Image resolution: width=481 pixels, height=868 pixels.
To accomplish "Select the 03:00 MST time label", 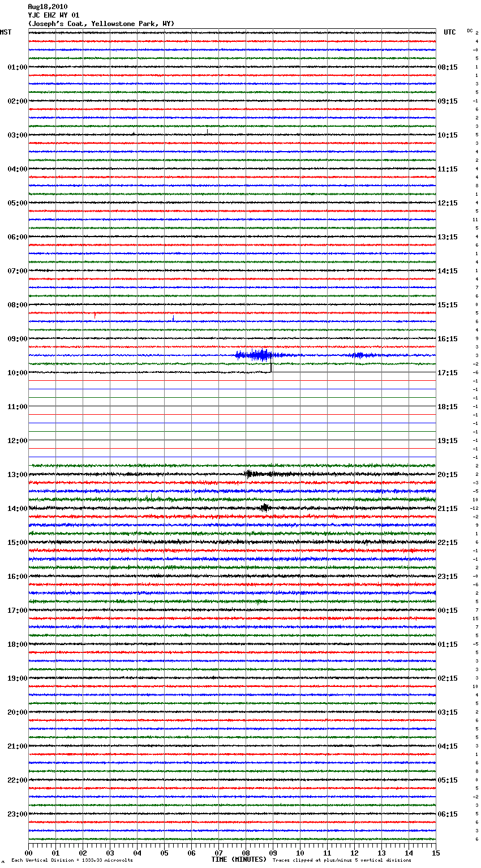I will pyautogui.click(x=18, y=135).
